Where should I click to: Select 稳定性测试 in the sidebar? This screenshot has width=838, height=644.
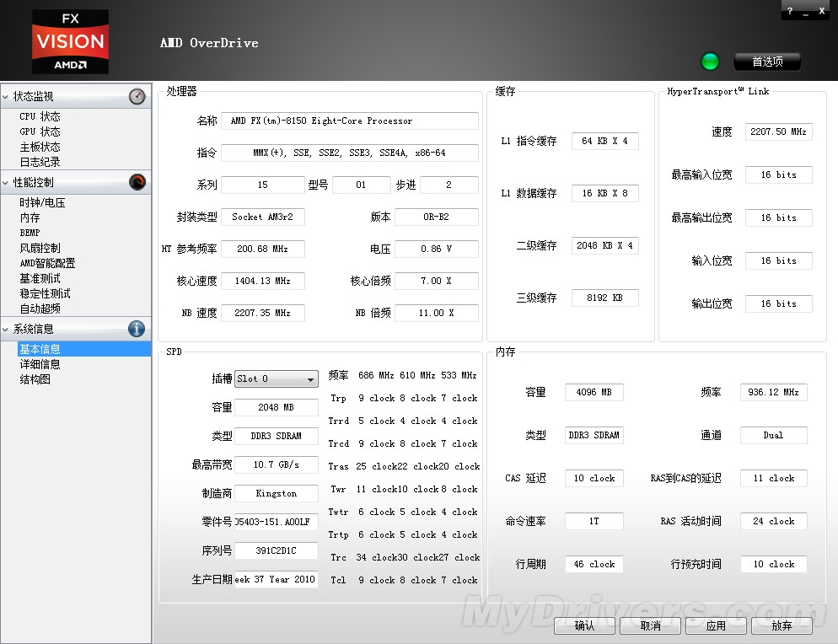tap(45, 294)
